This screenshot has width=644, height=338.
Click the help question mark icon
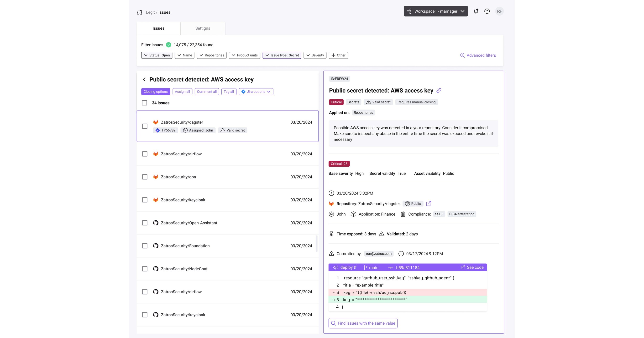point(487,11)
